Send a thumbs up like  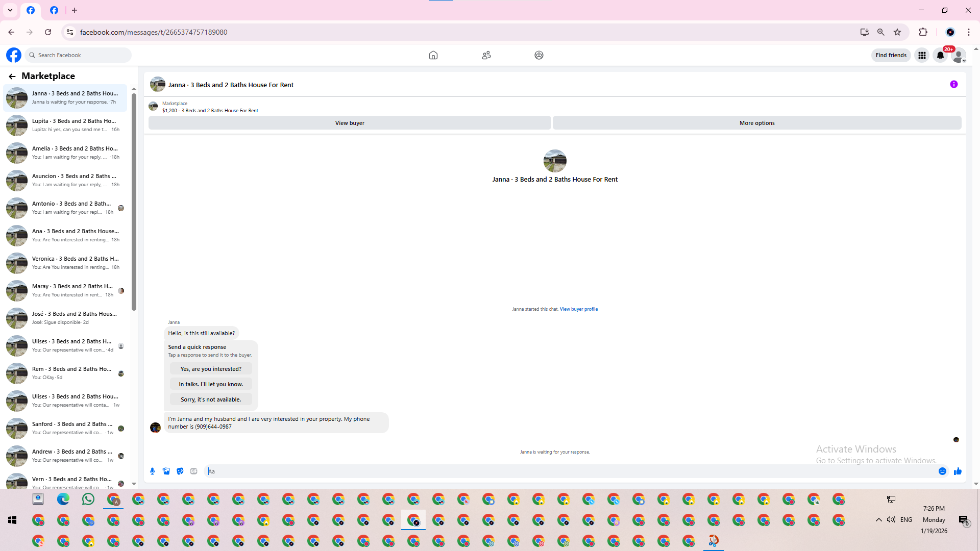pyautogui.click(x=958, y=471)
